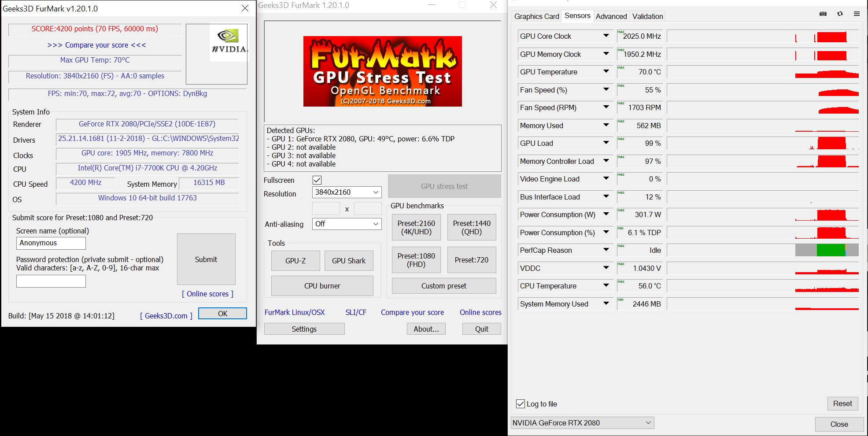Launch the GPU-Z tool from FurMark
Image resolution: width=868 pixels, height=436 pixels.
295,261
